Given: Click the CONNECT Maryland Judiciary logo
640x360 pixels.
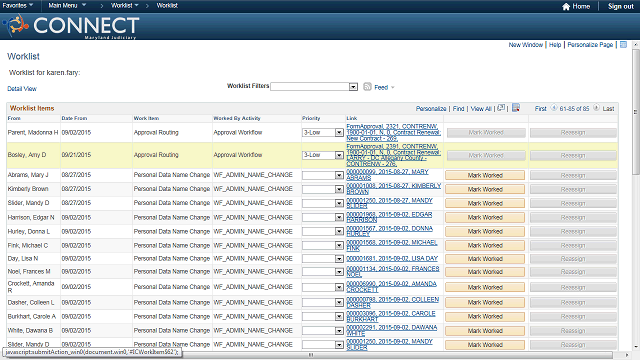Looking at the screenshot, I should click(71, 26).
